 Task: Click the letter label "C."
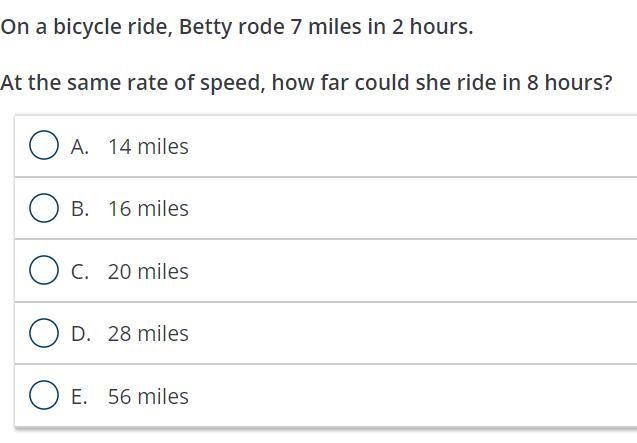(80, 271)
